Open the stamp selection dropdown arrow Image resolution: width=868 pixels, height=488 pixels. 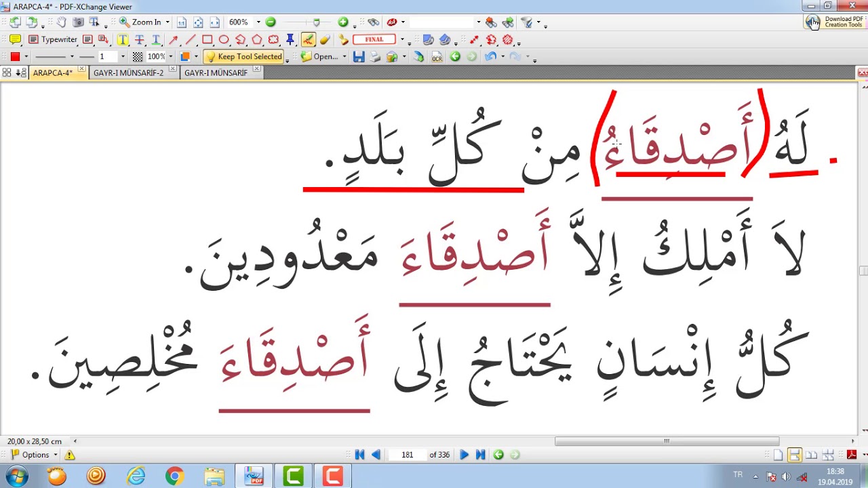402,39
